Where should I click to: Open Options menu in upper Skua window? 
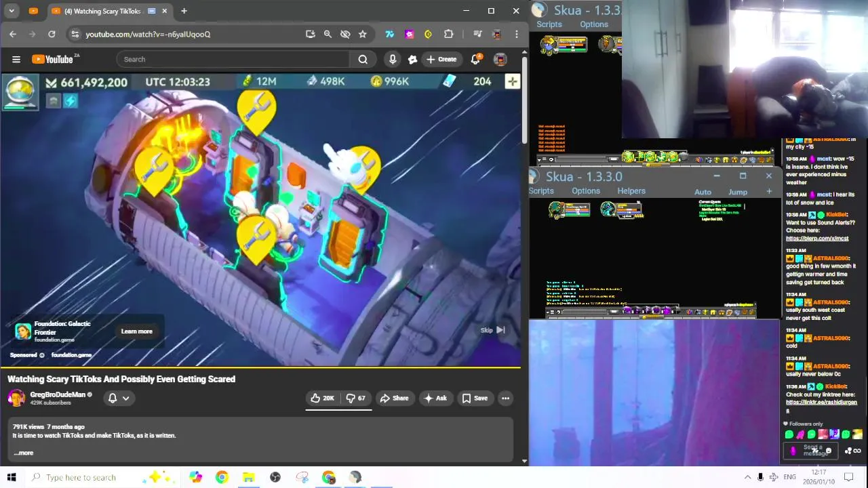[594, 24]
